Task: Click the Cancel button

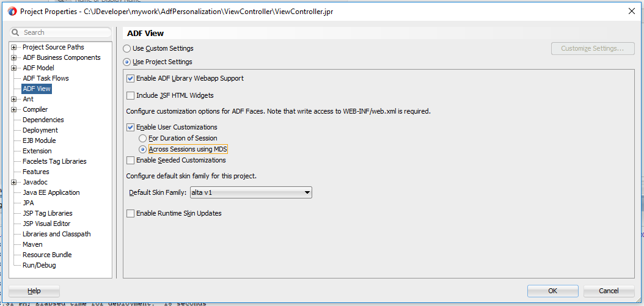Action: point(609,291)
